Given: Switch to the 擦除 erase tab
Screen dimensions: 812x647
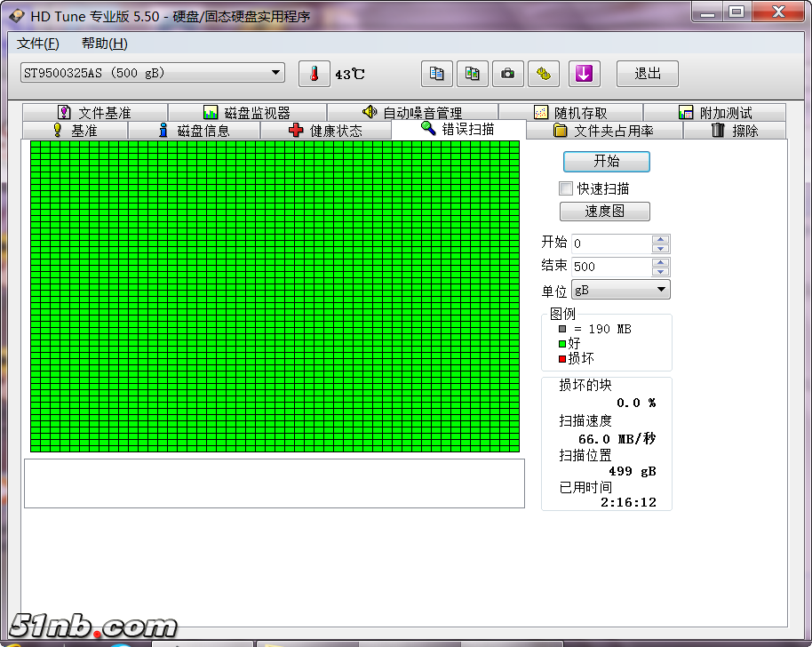Looking at the screenshot, I should click(734, 131).
